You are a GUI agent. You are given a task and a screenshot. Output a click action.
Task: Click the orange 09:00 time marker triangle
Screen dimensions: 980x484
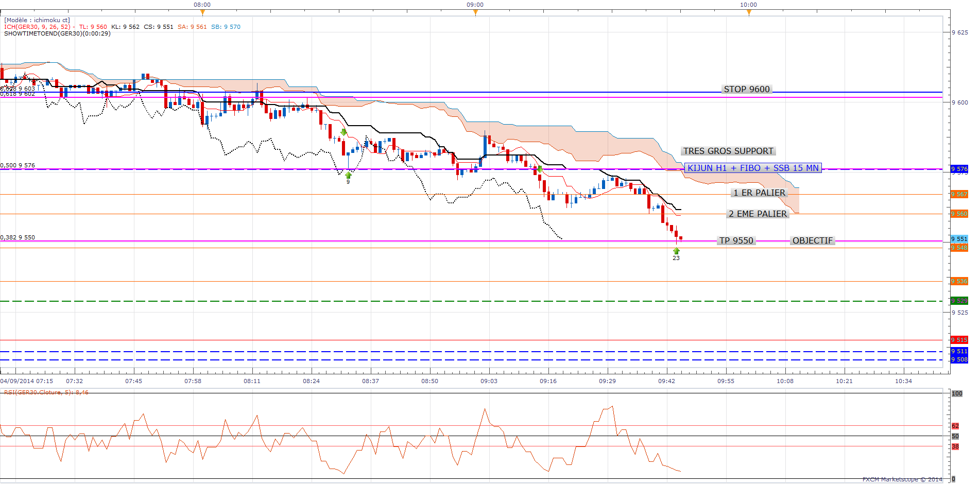[475, 12]
